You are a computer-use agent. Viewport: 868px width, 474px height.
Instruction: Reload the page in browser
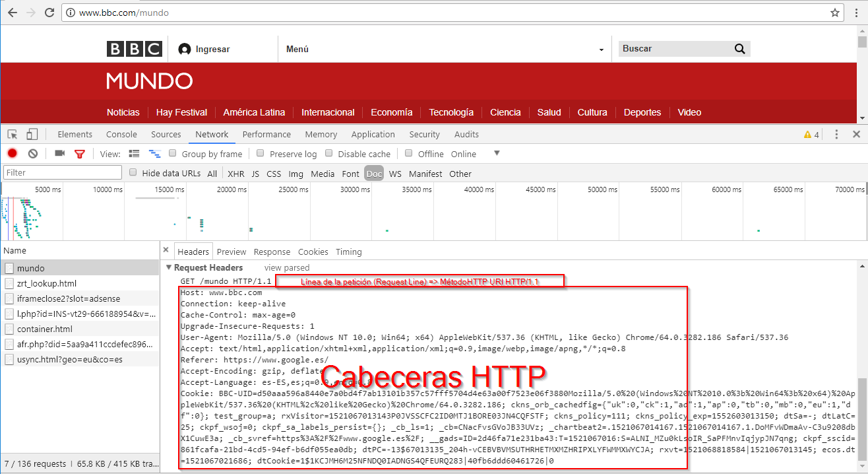49,13
